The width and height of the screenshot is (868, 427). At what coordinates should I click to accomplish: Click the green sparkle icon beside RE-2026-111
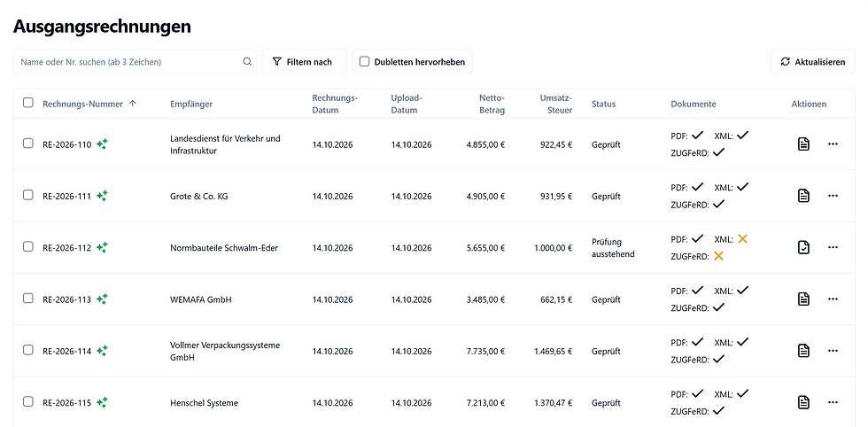tap(102, 196)
